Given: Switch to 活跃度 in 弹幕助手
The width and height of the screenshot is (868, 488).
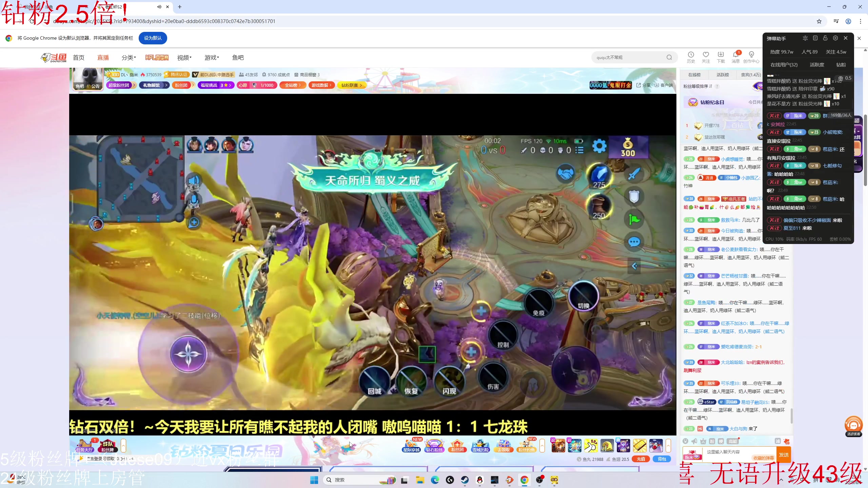Looking at the screenshot, I should (817, 65).
